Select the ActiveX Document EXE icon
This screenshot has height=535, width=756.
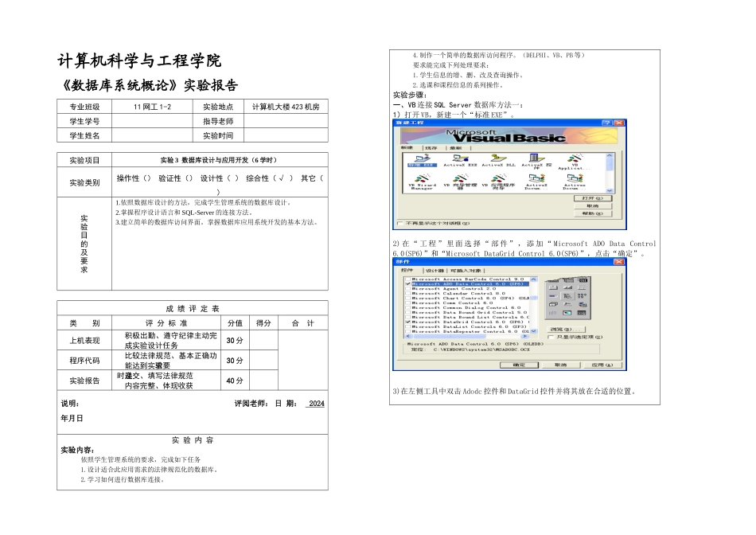tap(575, 182)
